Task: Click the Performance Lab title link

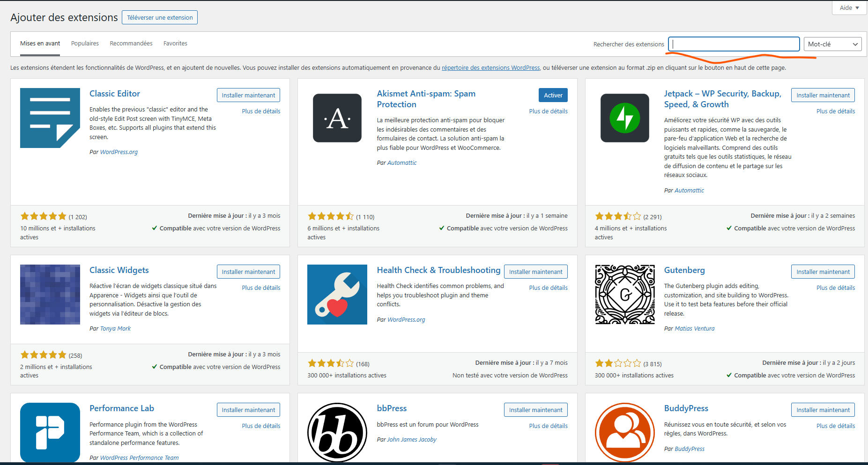Action: point(122,408)
